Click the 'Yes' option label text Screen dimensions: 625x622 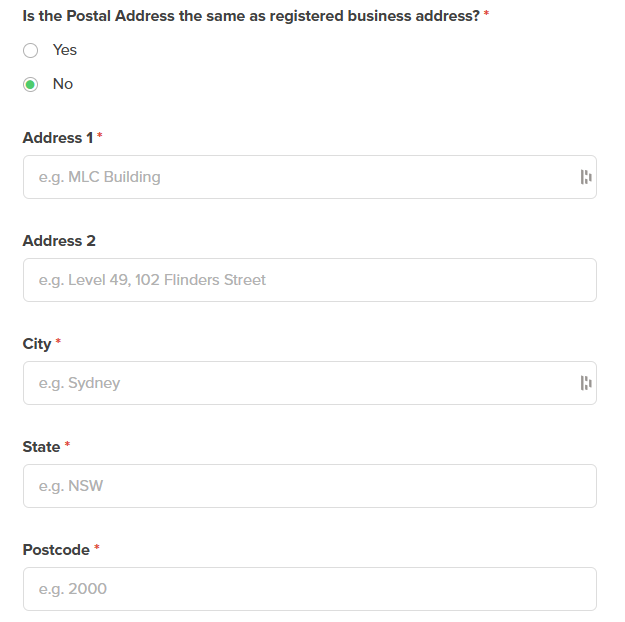tap(65, 50)
